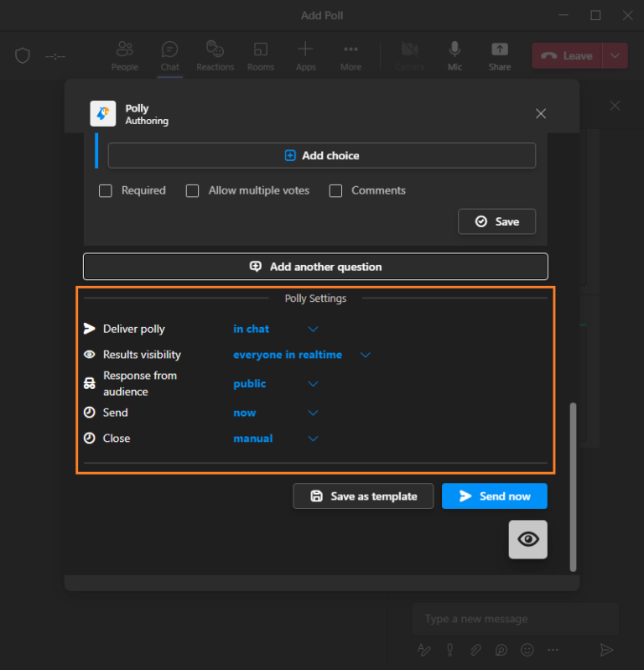Screen dimensions: 644x670
Task: Open breakout Rooms
Action: (261, 56)
